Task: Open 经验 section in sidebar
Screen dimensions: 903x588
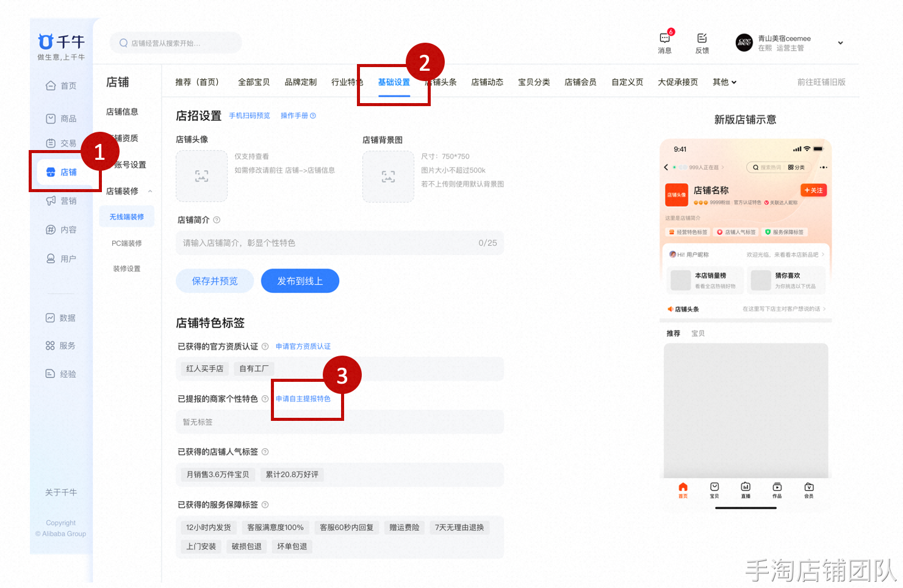Action: pyautogui.click(x=60, y=374)
